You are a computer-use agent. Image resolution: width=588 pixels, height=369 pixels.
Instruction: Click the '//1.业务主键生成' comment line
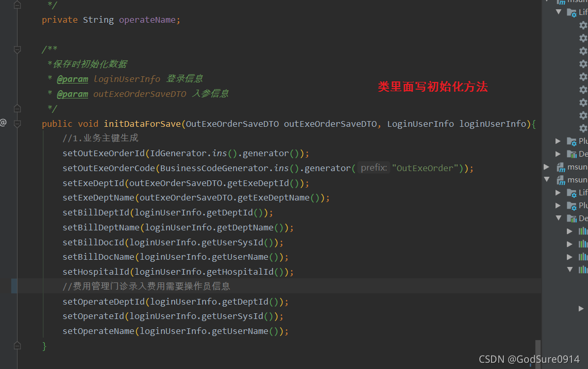pos(100,138)
